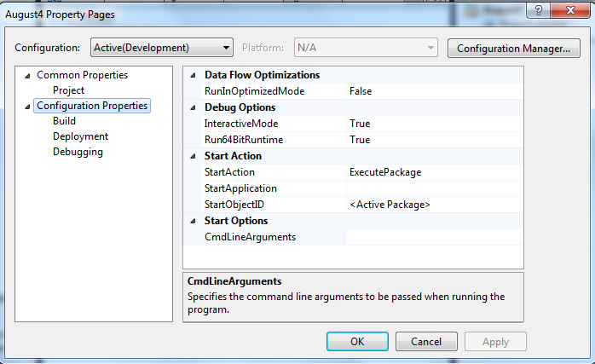
Task: Open the Configuration dropdown
Action: tap(161, 48)
